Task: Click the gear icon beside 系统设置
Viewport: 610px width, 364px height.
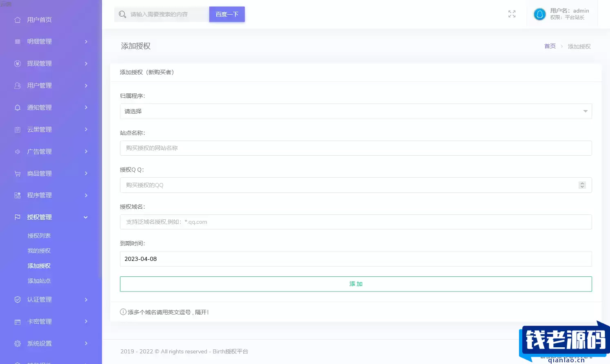Action: [18, 344]
